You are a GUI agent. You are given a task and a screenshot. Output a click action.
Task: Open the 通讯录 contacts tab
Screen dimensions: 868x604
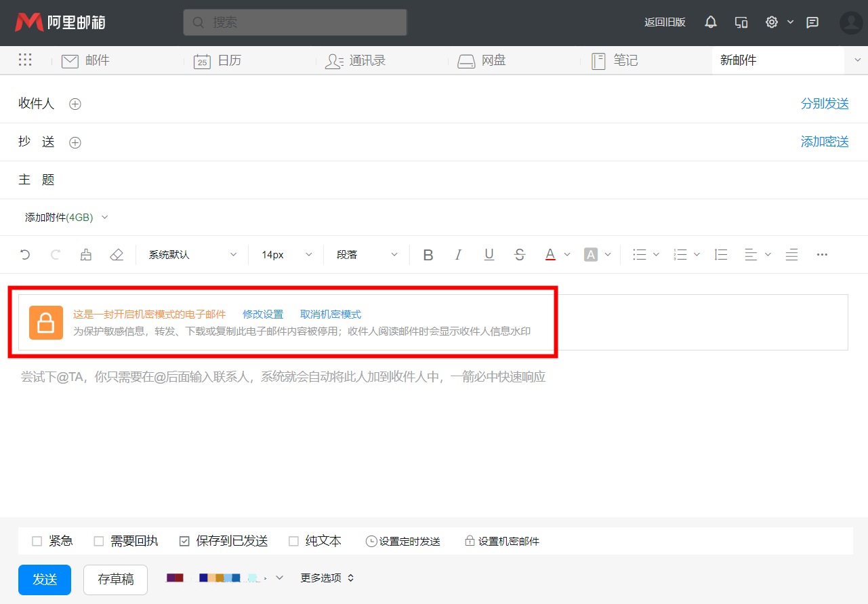click(x=355, y=60)
